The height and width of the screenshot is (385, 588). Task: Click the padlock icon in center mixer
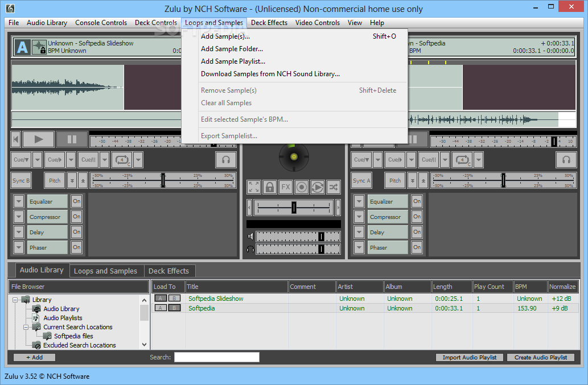270,187
